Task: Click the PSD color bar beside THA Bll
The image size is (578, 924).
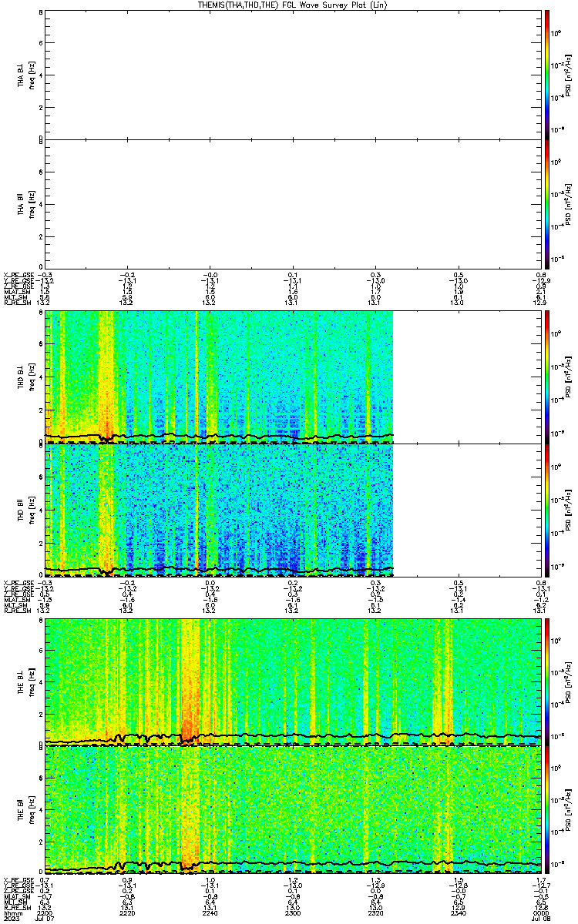Action: click(x=547, y=203)
